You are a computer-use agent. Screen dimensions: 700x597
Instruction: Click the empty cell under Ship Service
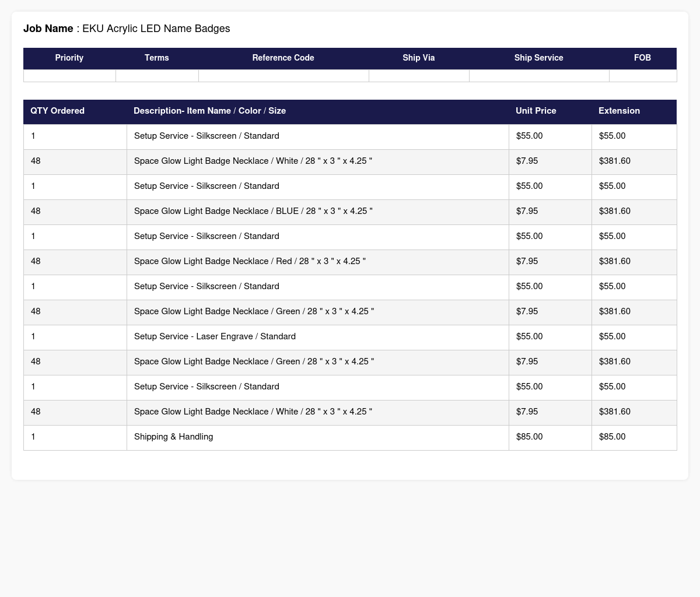coord(539,76)
